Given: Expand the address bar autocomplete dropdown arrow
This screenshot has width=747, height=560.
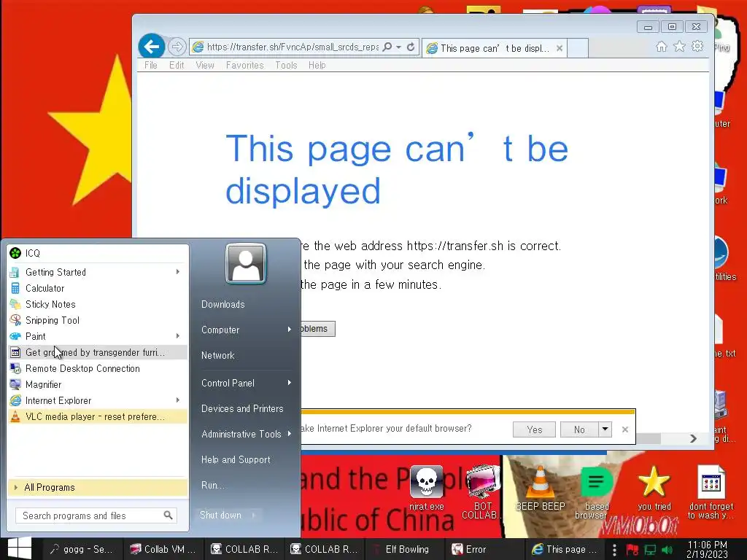Looking at the screenshot, I should [x=399, y=47].
